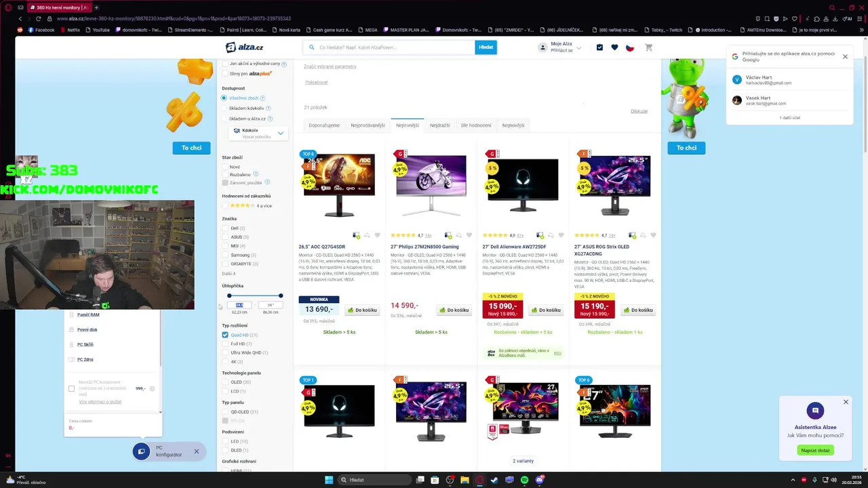Check the Rozbaleno condition filter
The image size is (868, 488).
[x=225, y=175]
